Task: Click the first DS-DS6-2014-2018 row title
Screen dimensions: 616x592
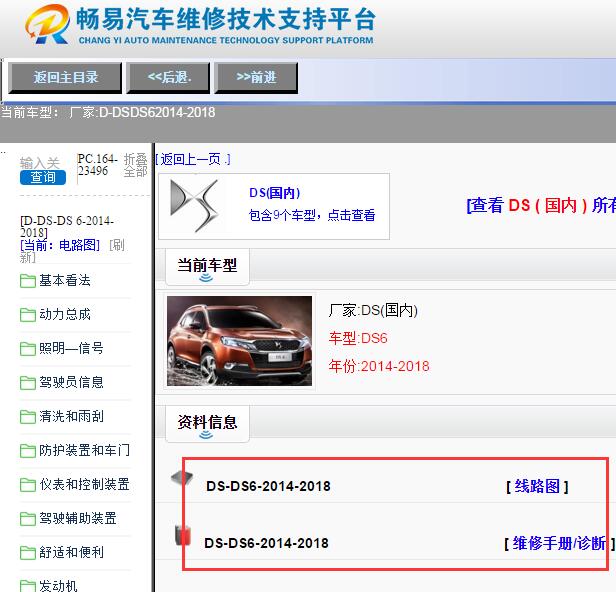Action: 268,486
